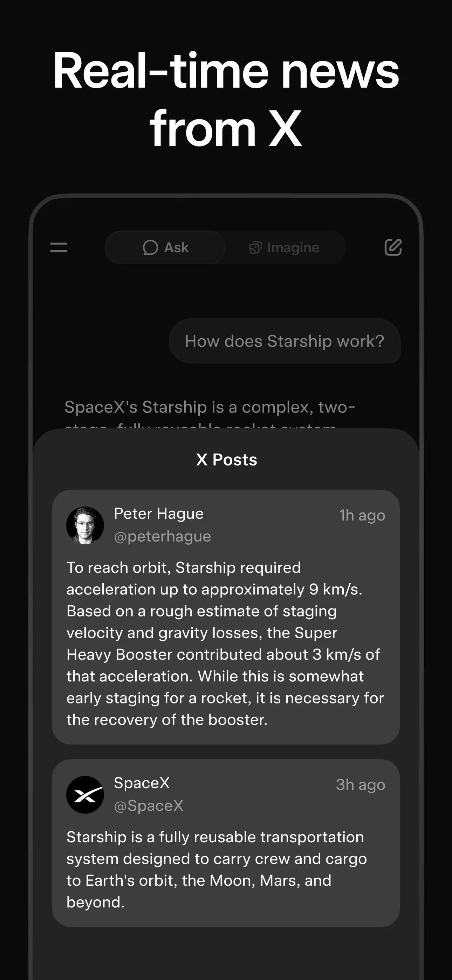This screenshot has height=980, width=452.
Task: Tap the "How does Starship work?" message
Action: point(285,341)
